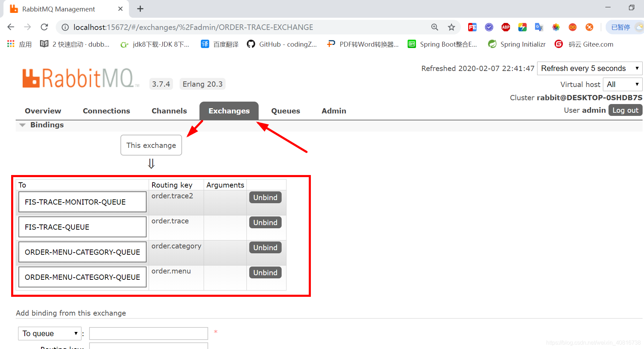Open the FIS-TRACE-MONITOR-QUEUE link
Image resolution: width=644 pixels, height=349 pixels.
point(83,202)
